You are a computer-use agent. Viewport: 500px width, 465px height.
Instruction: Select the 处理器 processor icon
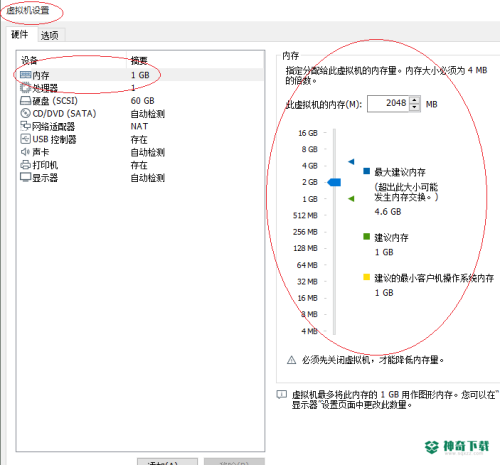tap(25, 88)
